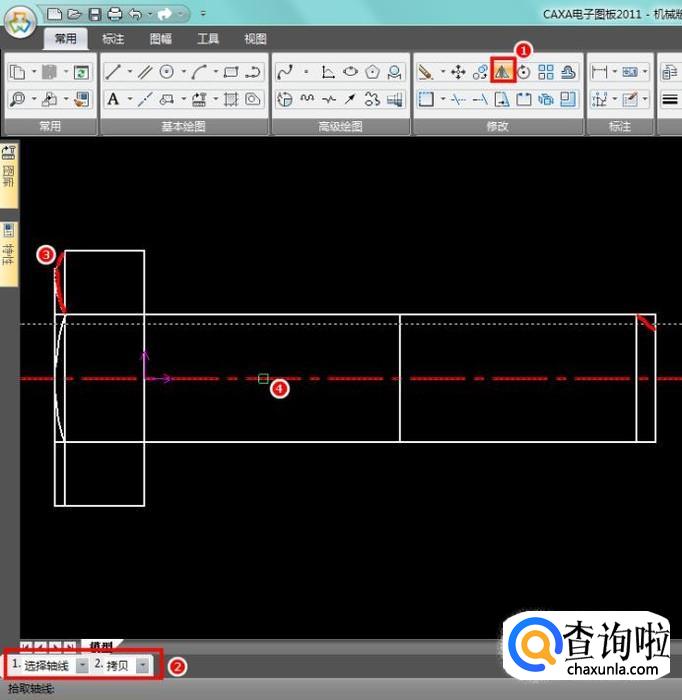The image size is (682, 700).
Task: Click the Print icon in quick toolbar
Action: coord(114,14)
